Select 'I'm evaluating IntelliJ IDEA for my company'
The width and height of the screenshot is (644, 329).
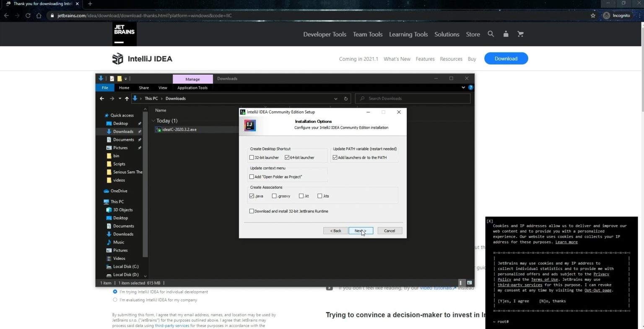pos(115,300)
